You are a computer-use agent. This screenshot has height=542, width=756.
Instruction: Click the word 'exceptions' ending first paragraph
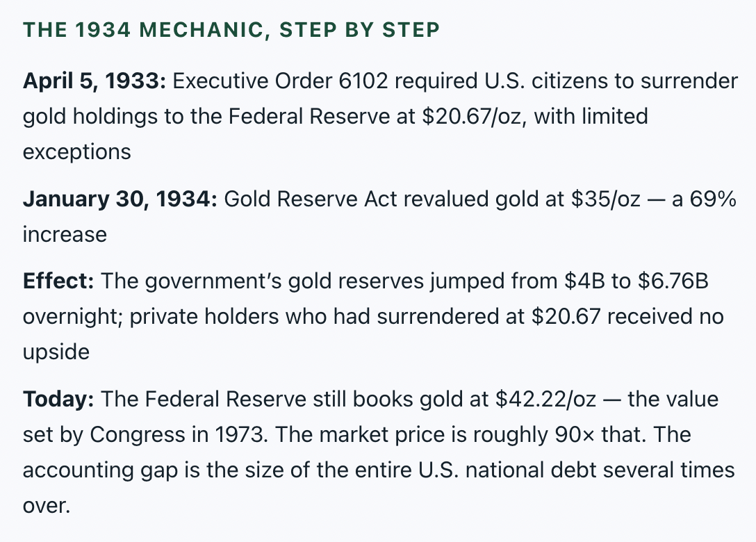tap(76, 152)
